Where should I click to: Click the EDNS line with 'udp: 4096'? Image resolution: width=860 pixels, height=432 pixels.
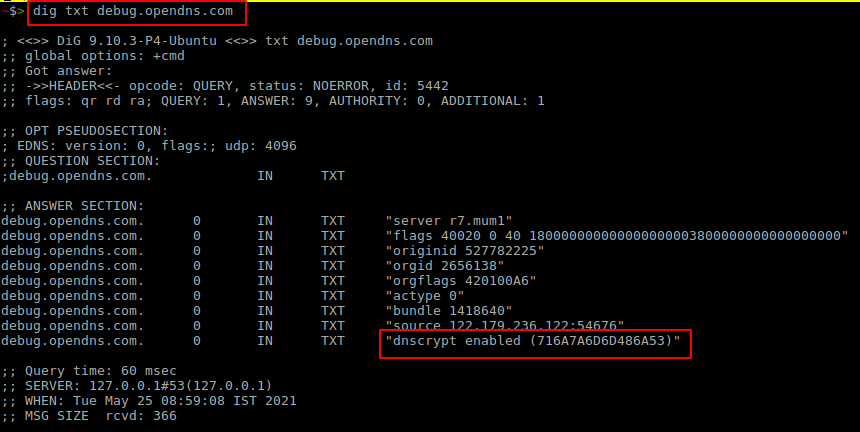coord(149,146)
